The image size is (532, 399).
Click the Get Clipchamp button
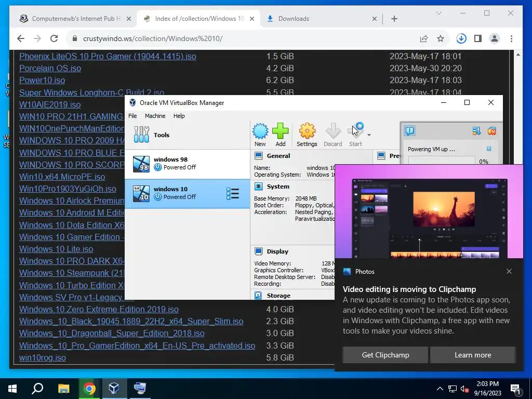click(385, 355)
